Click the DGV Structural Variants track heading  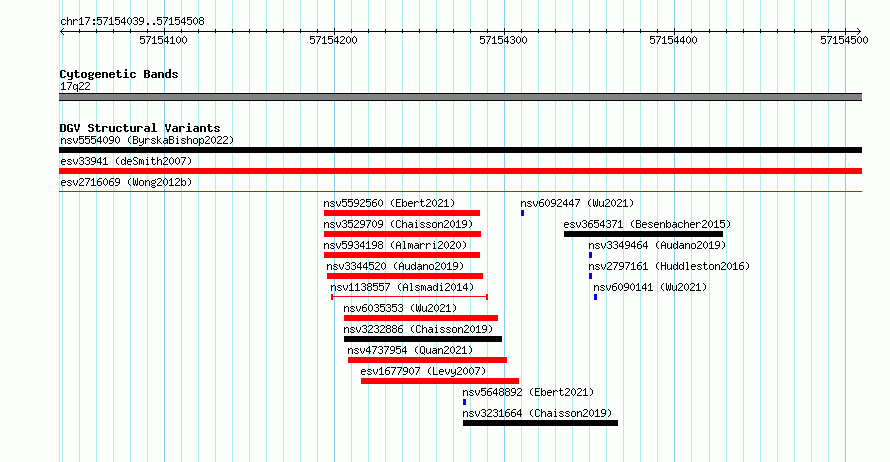[x=140, y=128]
